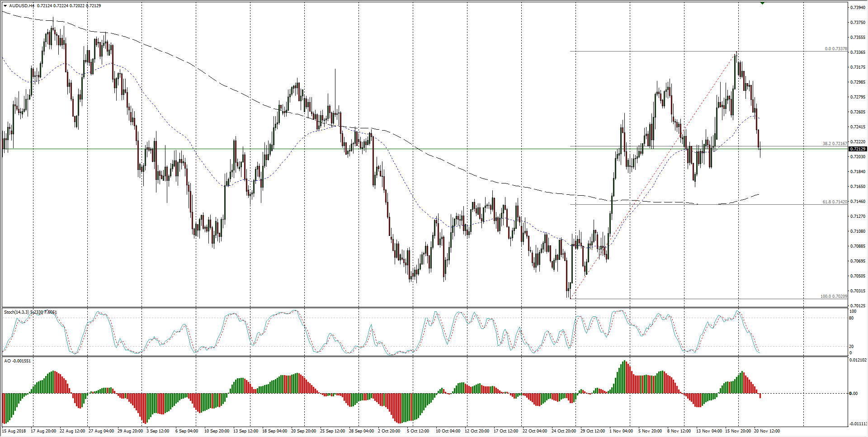The width and height of the screenshot is (868, 437).
Task: Click the 15 Aug 2018 date on timeline
Action: (14, 431)
